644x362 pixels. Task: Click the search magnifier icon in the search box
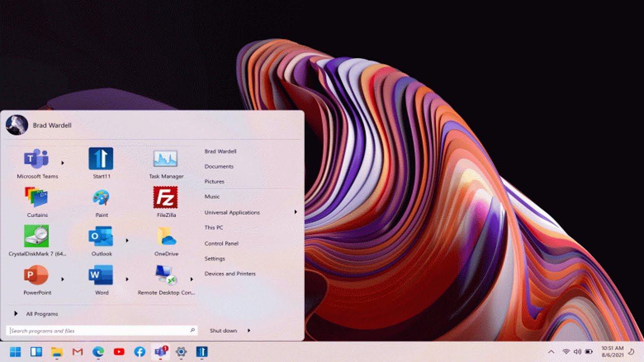192,330
